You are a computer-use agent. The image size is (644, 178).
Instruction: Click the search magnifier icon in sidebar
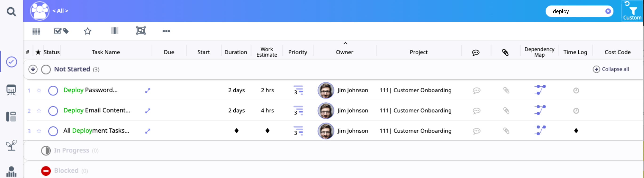click(11, 12)
